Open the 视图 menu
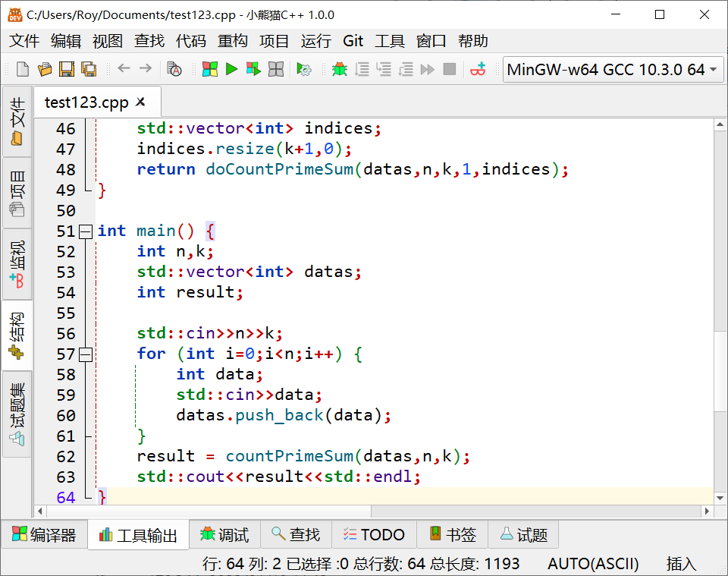The width and height of the screenshot is (728, 576). 107,41
